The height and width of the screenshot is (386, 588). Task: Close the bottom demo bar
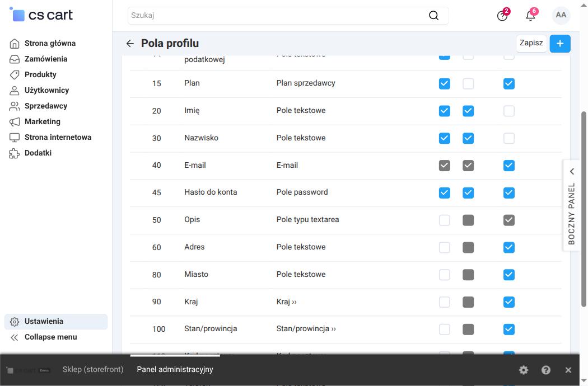pos(568,370)
